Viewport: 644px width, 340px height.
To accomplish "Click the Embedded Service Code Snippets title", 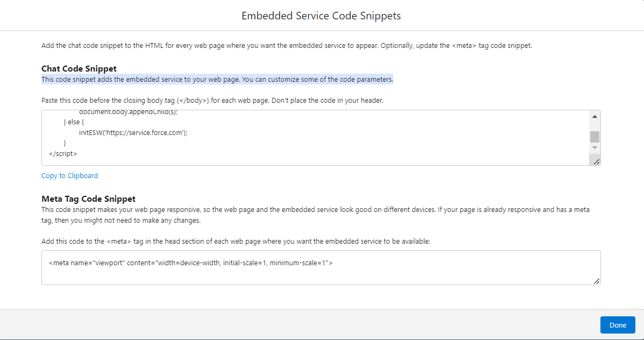I will (321, 16).
